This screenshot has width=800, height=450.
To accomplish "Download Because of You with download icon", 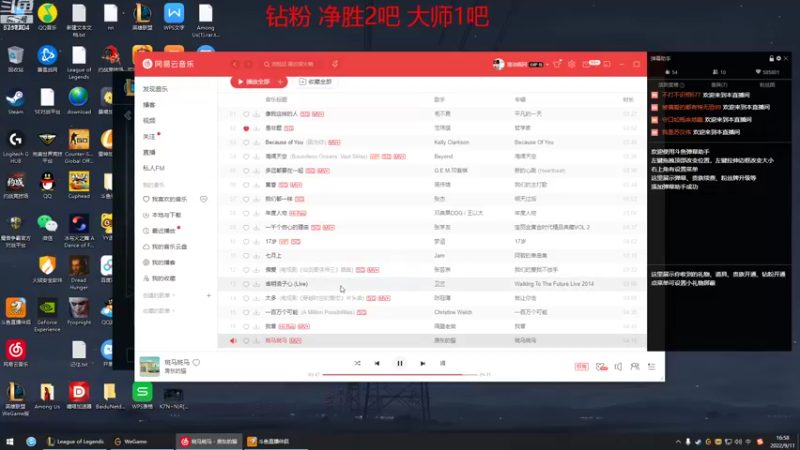I will click(256, 142).
